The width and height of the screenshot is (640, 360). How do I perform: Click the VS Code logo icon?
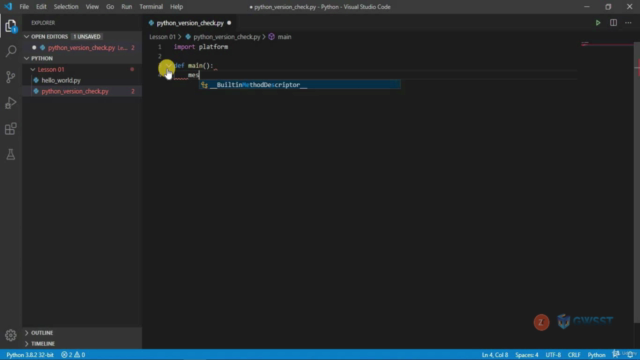tap(8, 7)
